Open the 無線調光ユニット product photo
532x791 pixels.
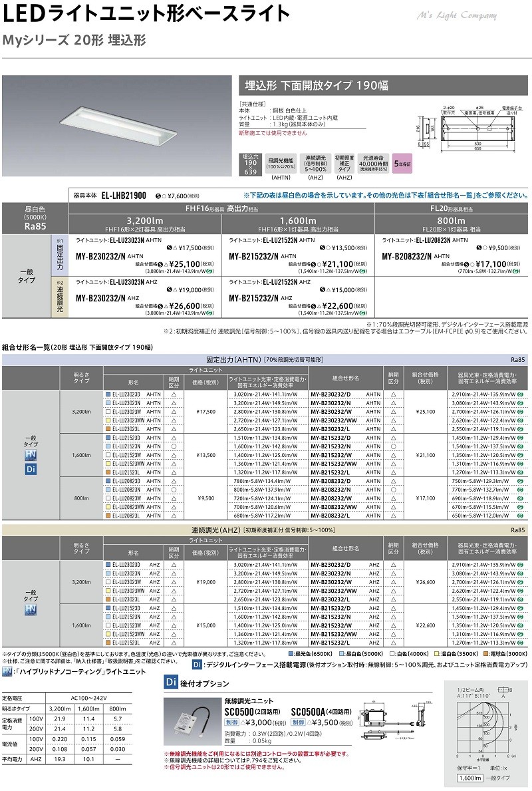[x=194, y=721]
